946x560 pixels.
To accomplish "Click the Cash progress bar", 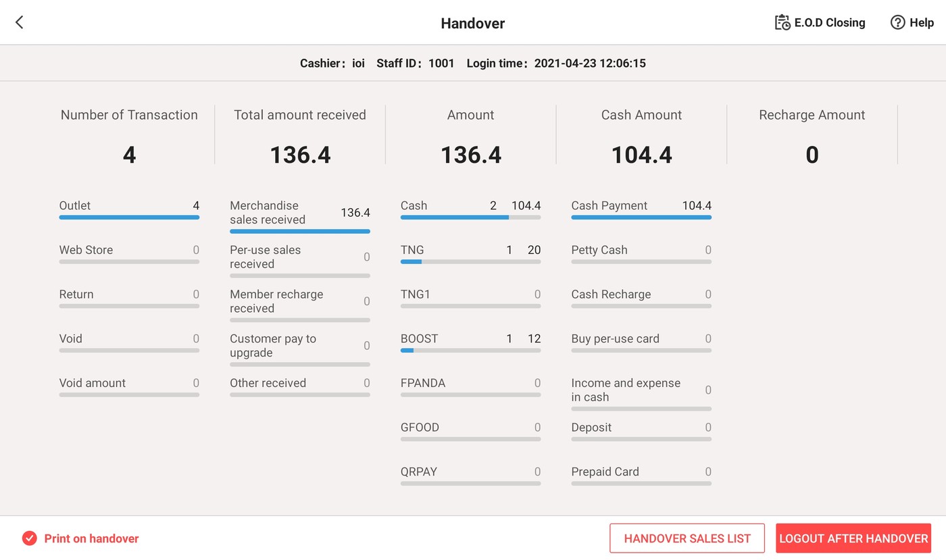I will click(470, 218).
